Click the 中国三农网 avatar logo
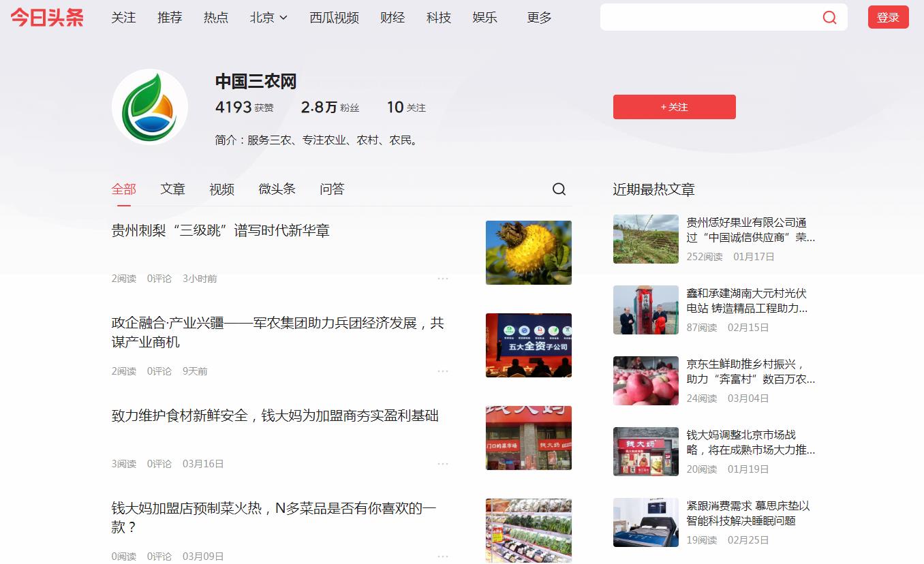Image resolution: width=924 pixels, height=564 pixels. coord(150,107)
